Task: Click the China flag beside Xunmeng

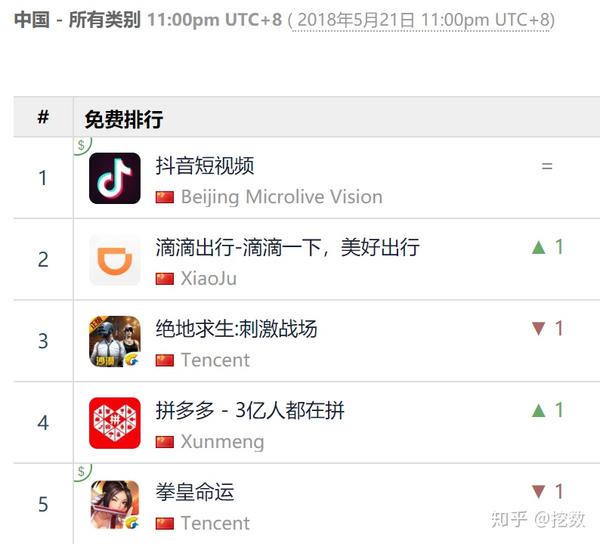Action: coord(165,442)
